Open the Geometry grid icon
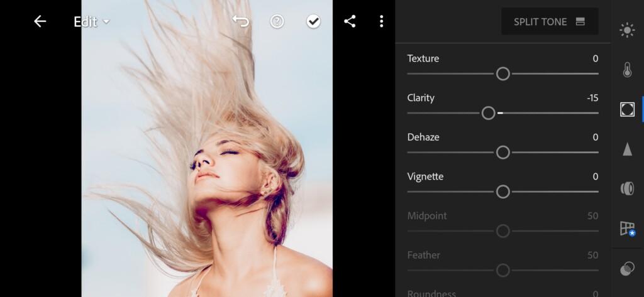This screenshot has width=644, height=297. pos(627,229)
